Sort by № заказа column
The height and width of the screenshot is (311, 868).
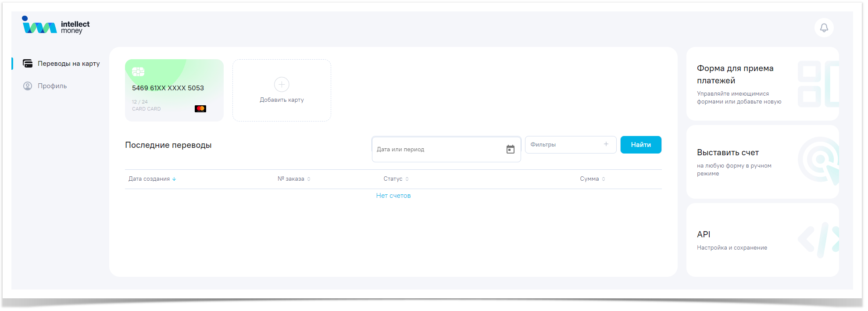[294, 179]
